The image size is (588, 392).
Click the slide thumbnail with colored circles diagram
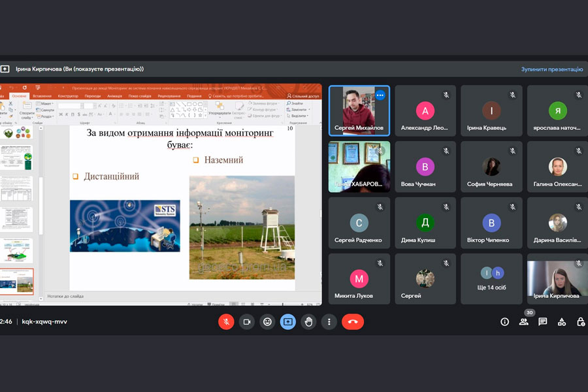click(x=17, y=133)
